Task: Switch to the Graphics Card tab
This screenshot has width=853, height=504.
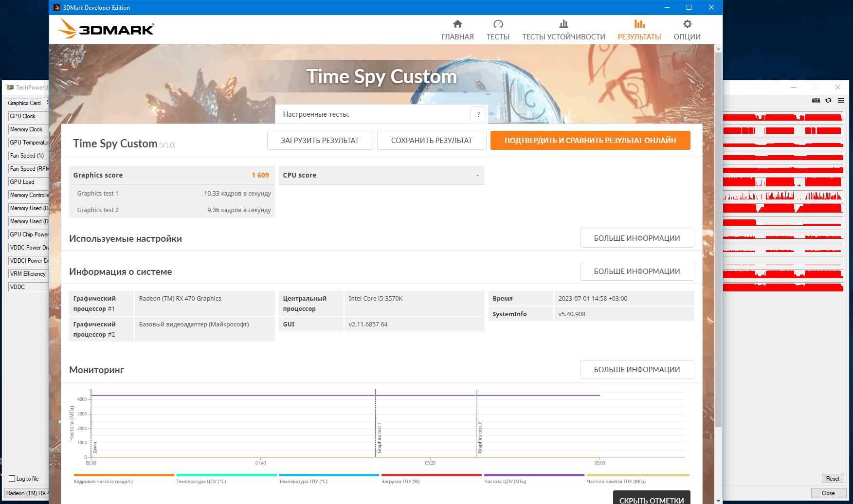Action: coord(24,103)
